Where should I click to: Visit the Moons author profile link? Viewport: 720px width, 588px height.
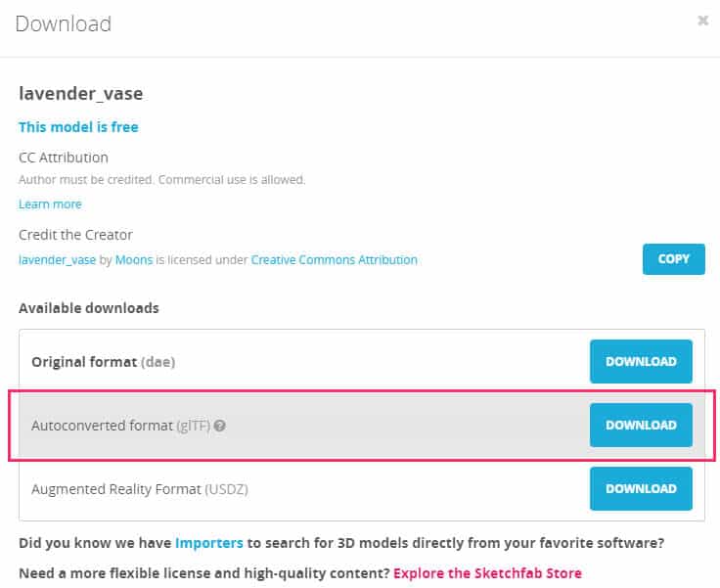pos(134,259)
